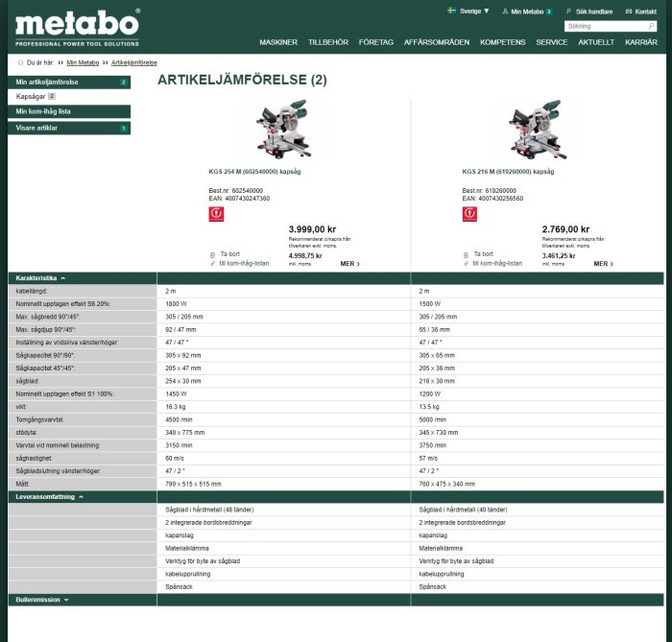Click Sök handlare dealer search link

[x=589, y=12]
